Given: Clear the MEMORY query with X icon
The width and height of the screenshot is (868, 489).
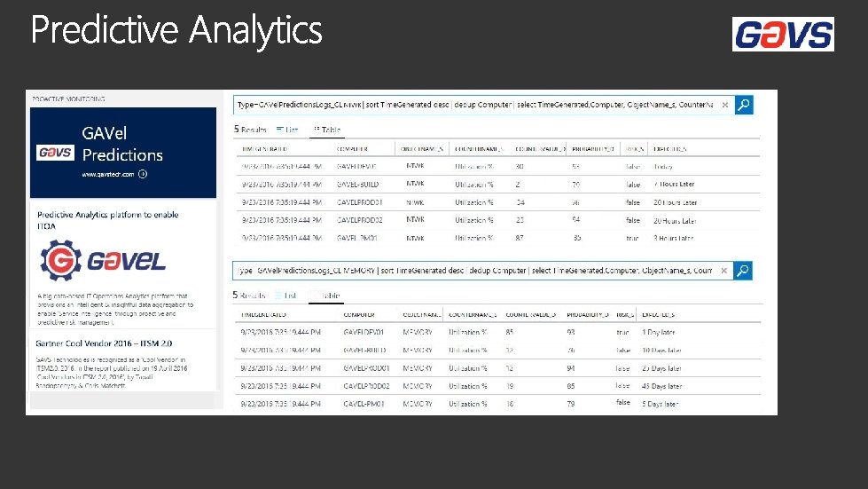Looking at the screenshot, I should click(x=723, y=271).
